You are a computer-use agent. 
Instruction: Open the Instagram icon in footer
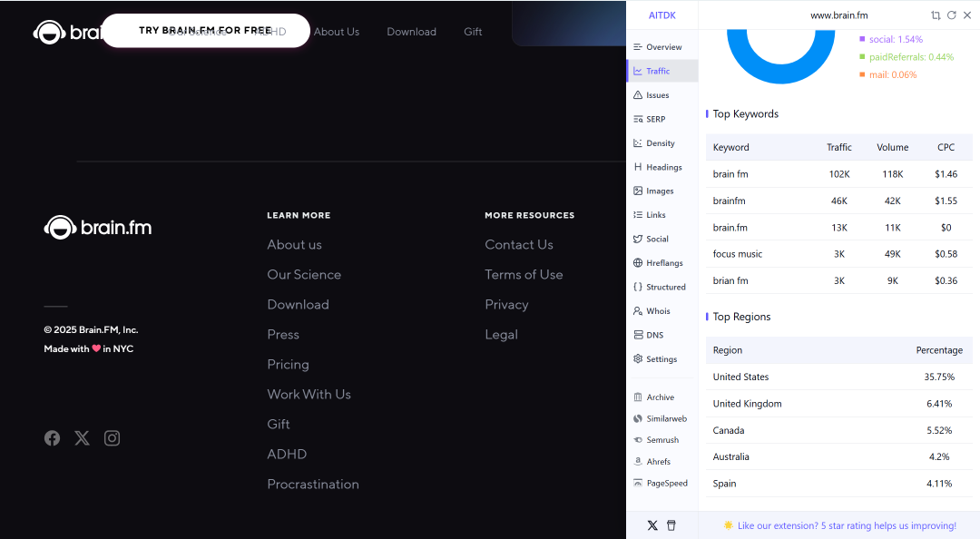coord(112,438)
